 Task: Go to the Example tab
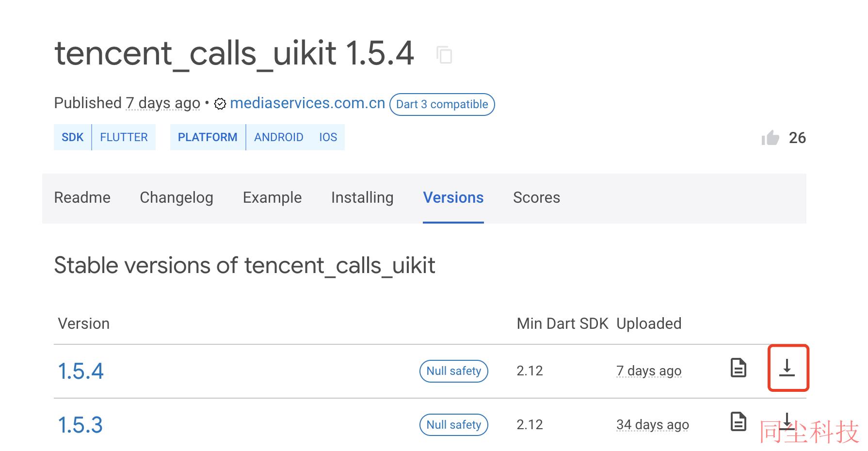[x=272, y=198]
